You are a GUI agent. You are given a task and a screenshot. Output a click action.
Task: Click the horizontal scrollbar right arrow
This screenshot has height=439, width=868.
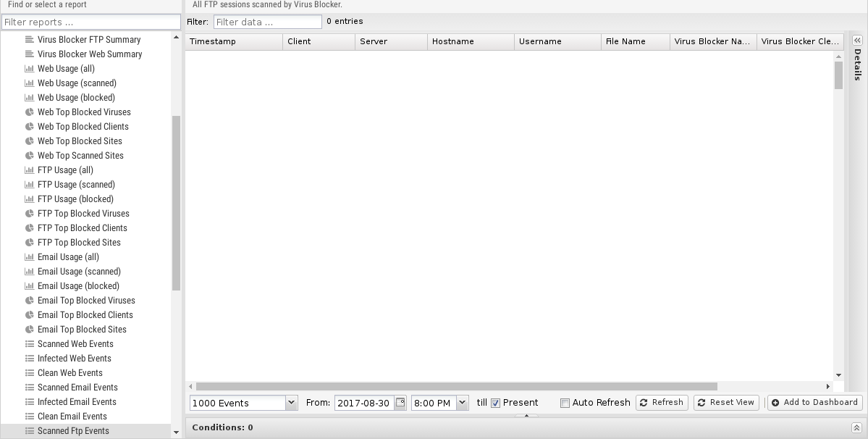click(828, 386)
